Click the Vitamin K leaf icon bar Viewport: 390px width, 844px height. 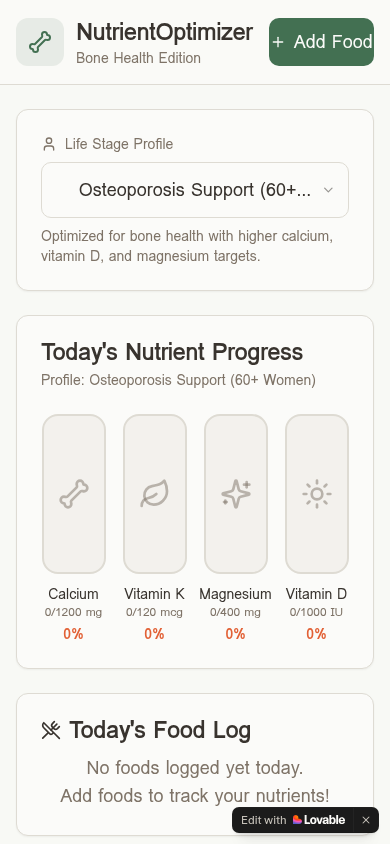[155, 494]
